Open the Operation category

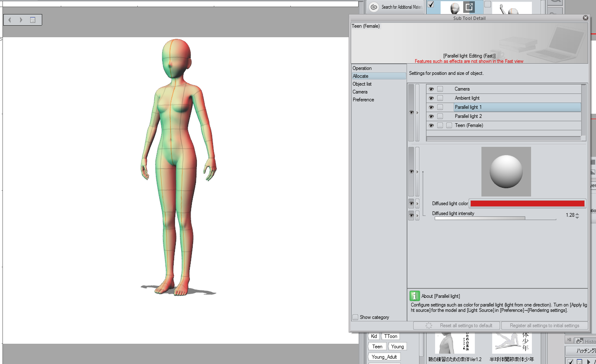[362, 68]
